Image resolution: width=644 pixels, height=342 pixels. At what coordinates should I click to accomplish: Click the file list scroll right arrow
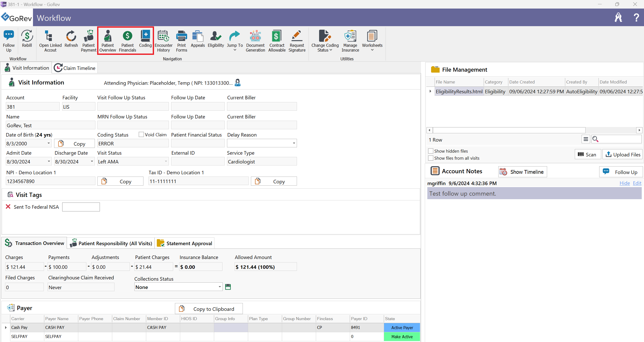639,130
